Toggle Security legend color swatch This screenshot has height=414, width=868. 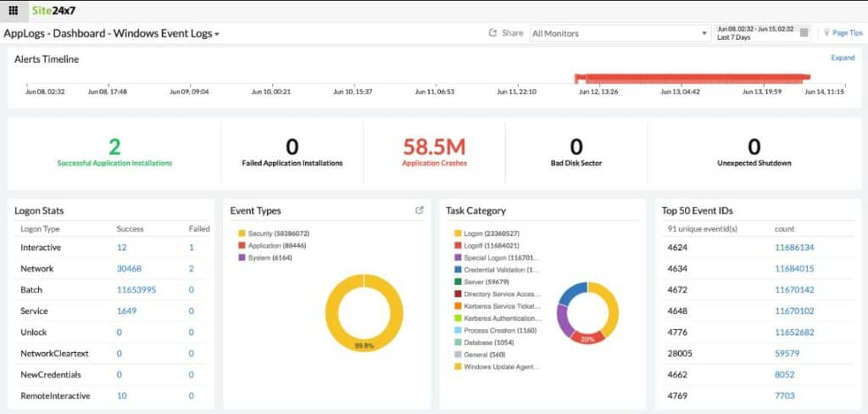tap(242, 233)
